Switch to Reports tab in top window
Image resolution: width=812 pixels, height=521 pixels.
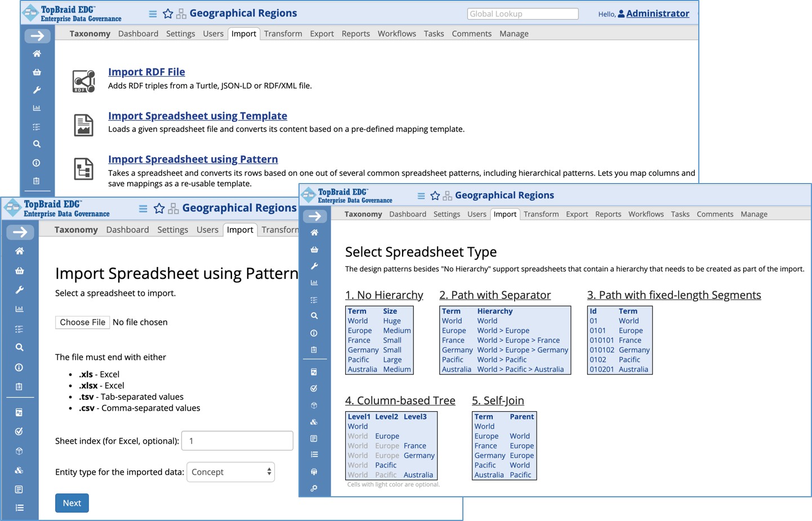pyautogui.click(x=356, y=33)
